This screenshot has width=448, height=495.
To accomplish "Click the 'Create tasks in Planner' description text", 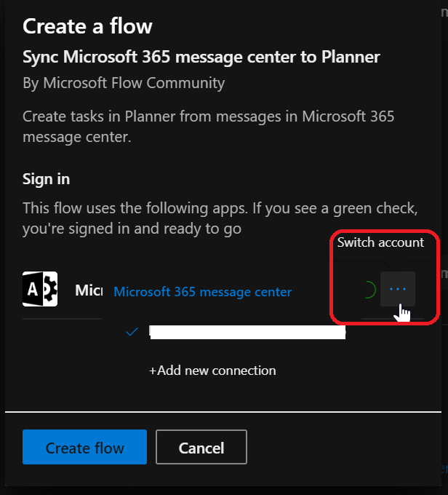I will [x=209, y=126].
